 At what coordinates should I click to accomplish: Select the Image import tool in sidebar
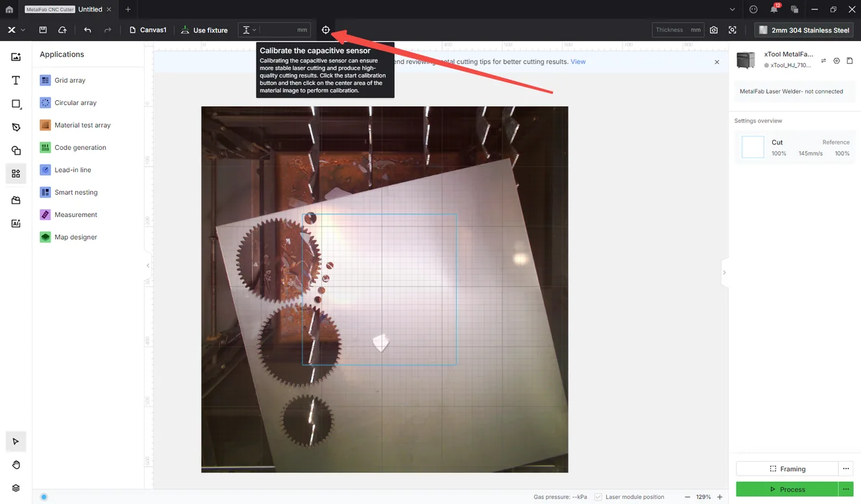[16, 57]
